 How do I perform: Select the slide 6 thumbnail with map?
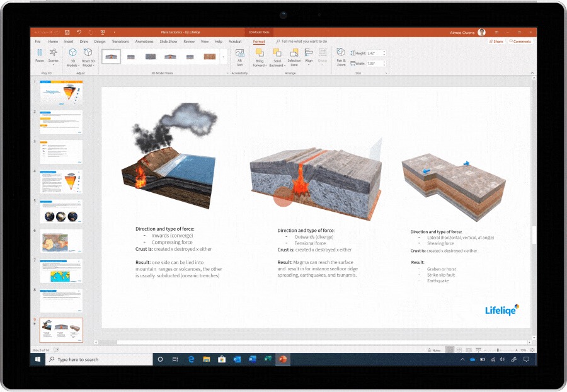point(61,241)
